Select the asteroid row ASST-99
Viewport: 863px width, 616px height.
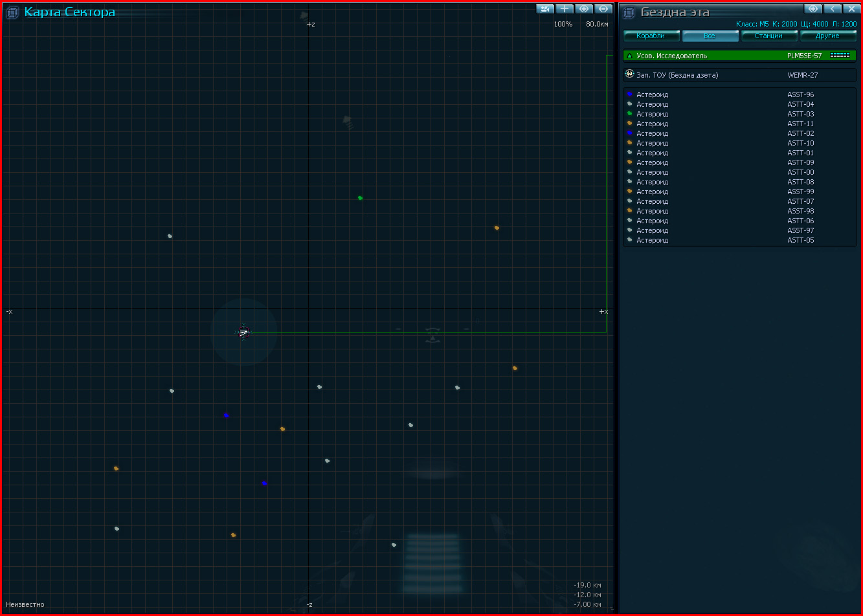[x=739, y=192]
